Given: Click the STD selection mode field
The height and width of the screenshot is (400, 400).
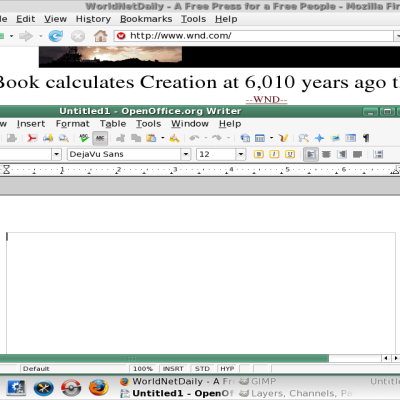Looking at the screenshot, I should 202,369.
